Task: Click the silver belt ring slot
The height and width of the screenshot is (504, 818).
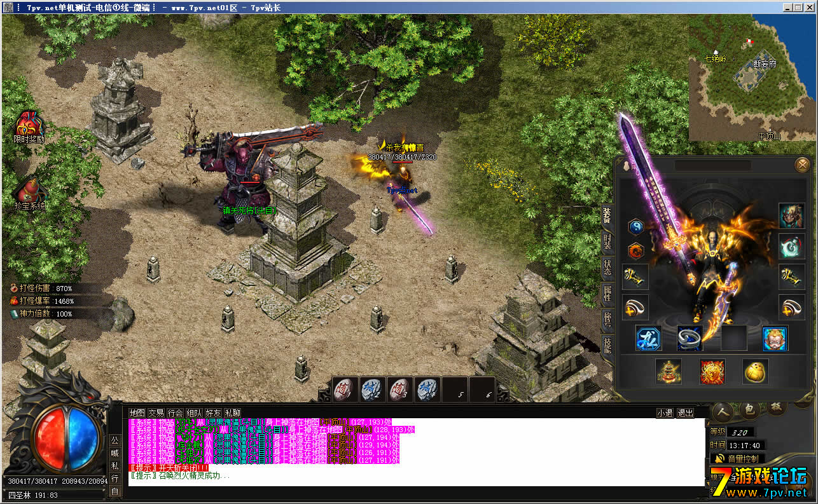Action: pyautogui.click(x=690, y=338)
